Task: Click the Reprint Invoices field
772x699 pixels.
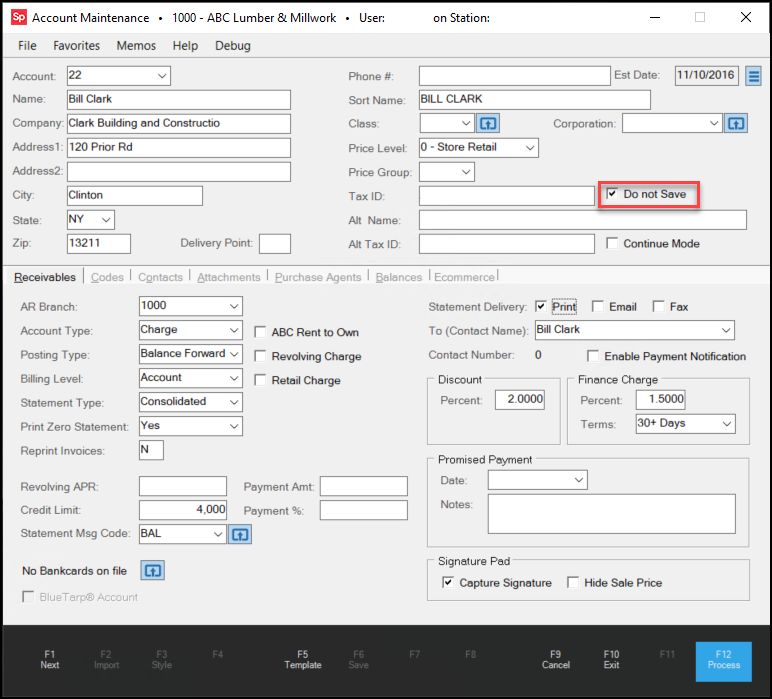Action: 152,450
